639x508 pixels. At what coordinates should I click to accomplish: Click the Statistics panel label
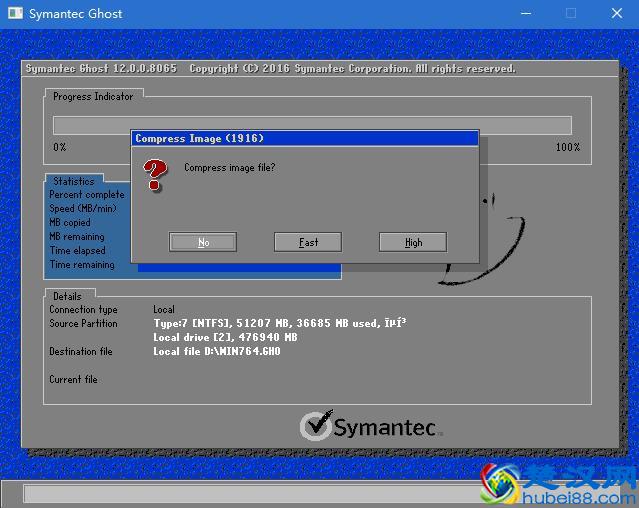click(x=74, y=181)
